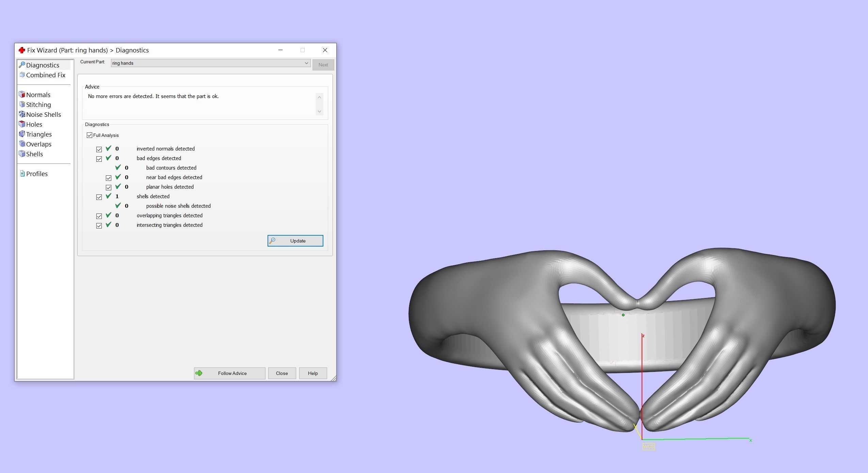Go to the Noise Shells page
Viewport: 868px width, 473px height.
coord(44,114)
